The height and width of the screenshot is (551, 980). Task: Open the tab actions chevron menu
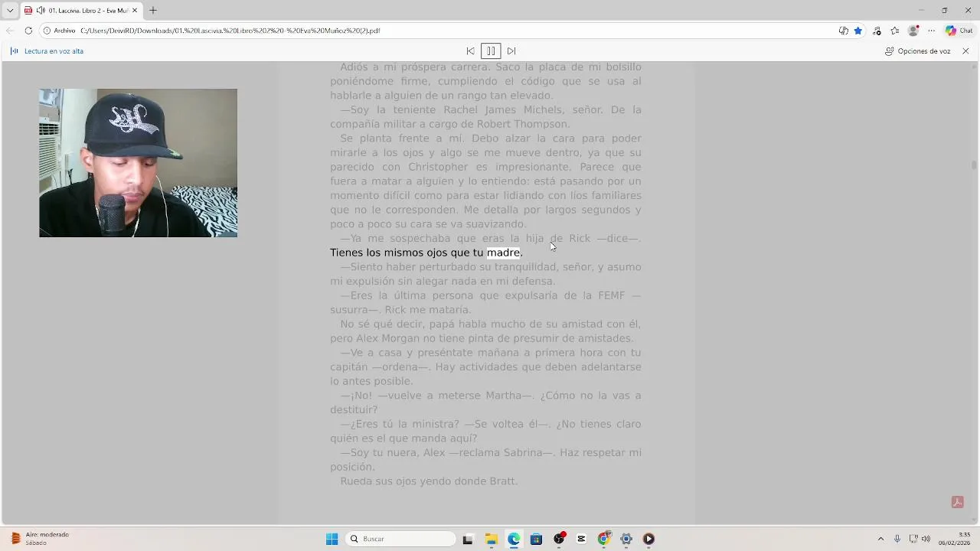(x=10, y=10)
